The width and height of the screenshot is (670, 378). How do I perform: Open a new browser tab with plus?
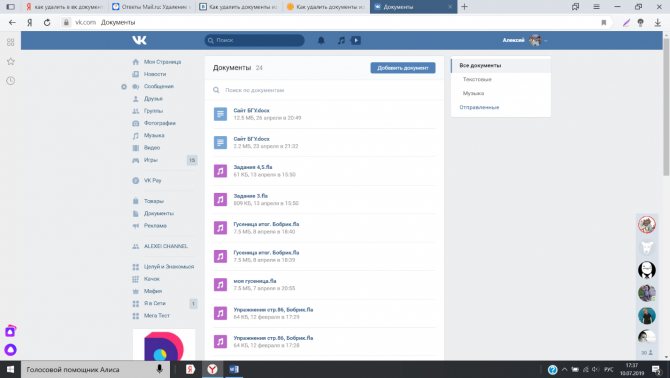464,7
